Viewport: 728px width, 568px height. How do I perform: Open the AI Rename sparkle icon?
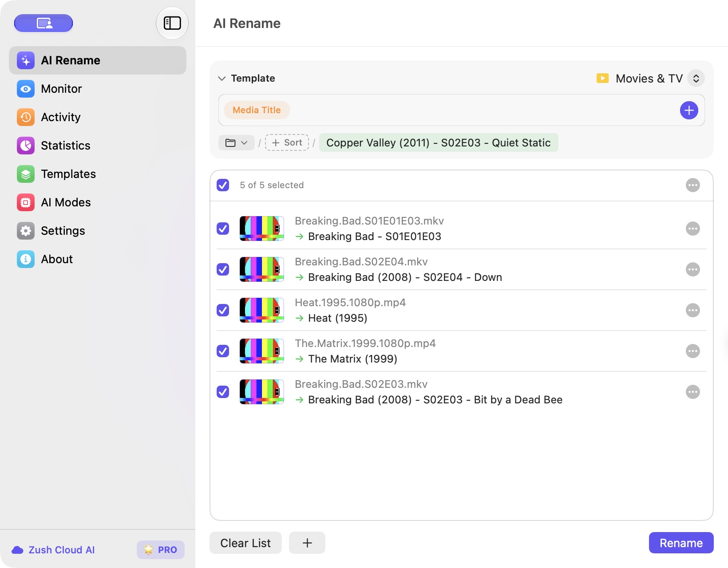point(26,60)
